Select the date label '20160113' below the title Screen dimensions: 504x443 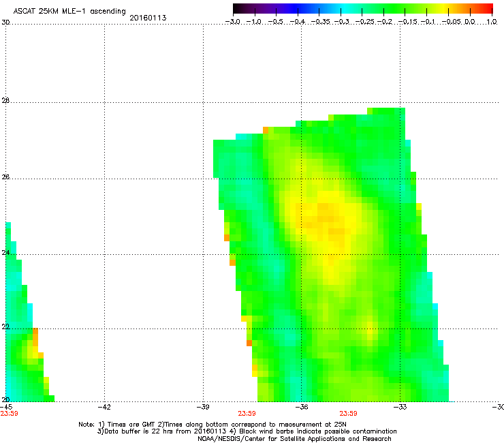click(148, 18)
